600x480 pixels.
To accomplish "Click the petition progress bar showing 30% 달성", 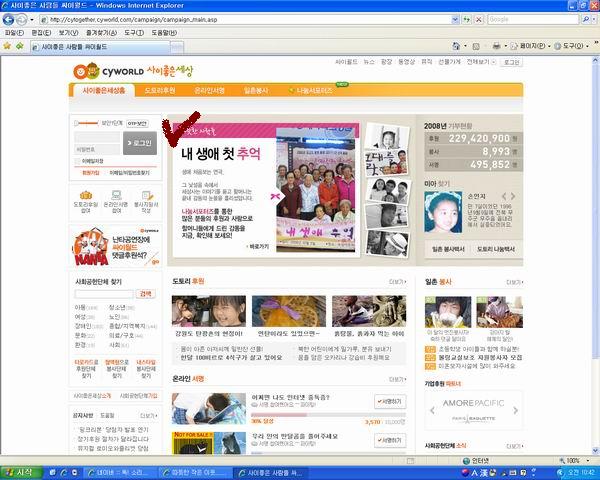I will [x=328, y=415].
